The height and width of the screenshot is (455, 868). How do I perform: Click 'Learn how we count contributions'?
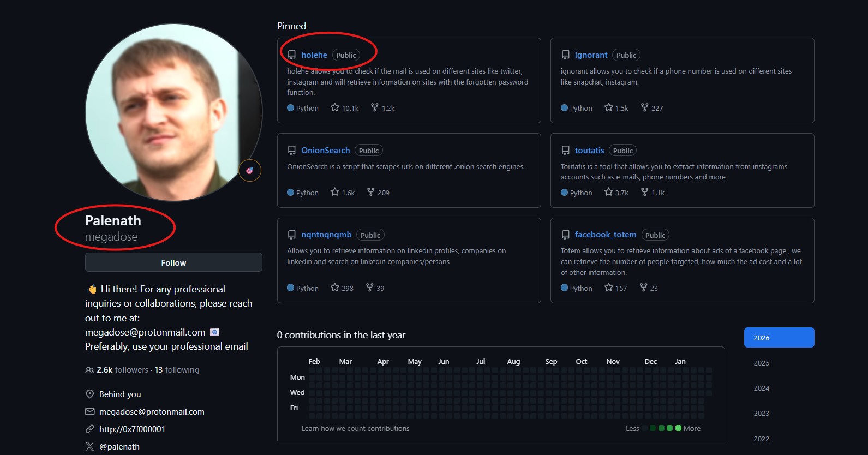[x=355, y=428]
